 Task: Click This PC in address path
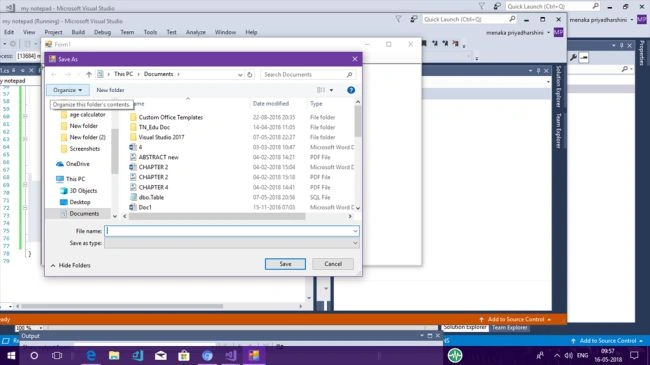124,74
